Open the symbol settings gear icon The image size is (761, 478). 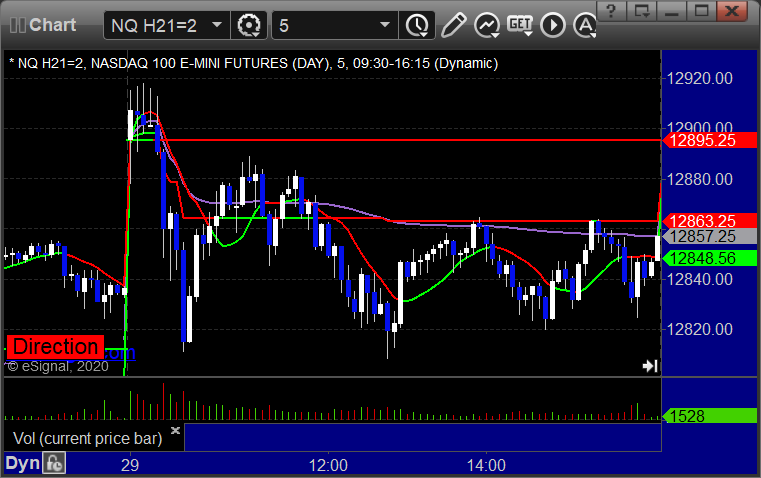tap(249, 25)
